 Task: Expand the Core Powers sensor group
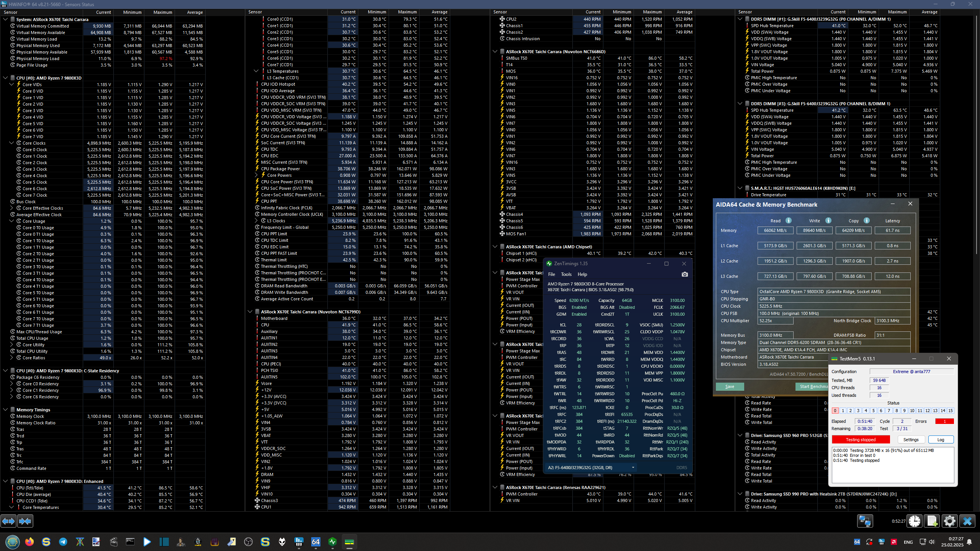pyautogui.click(x=256, y=175)
